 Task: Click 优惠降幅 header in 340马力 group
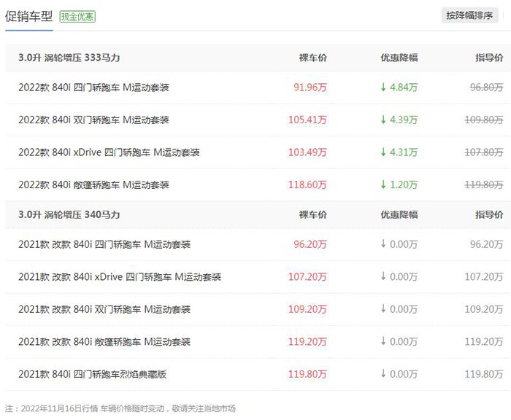point(399,214)
